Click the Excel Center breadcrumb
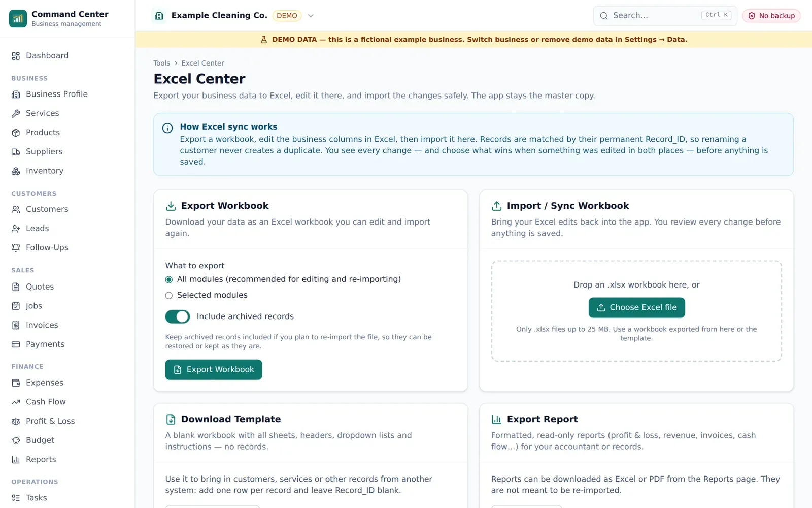 pyautogui.click(x=202, y=63)
